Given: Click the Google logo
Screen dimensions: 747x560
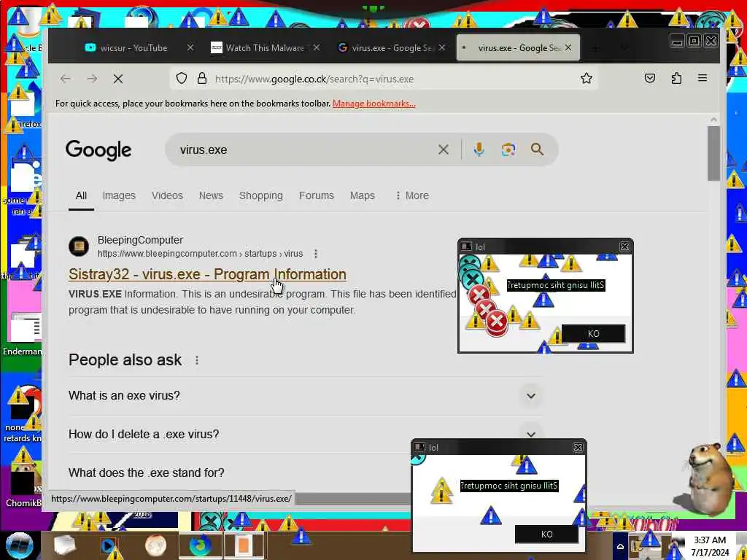Looking at the screenshot, I should pyautogui.click(x=98, y=150).
